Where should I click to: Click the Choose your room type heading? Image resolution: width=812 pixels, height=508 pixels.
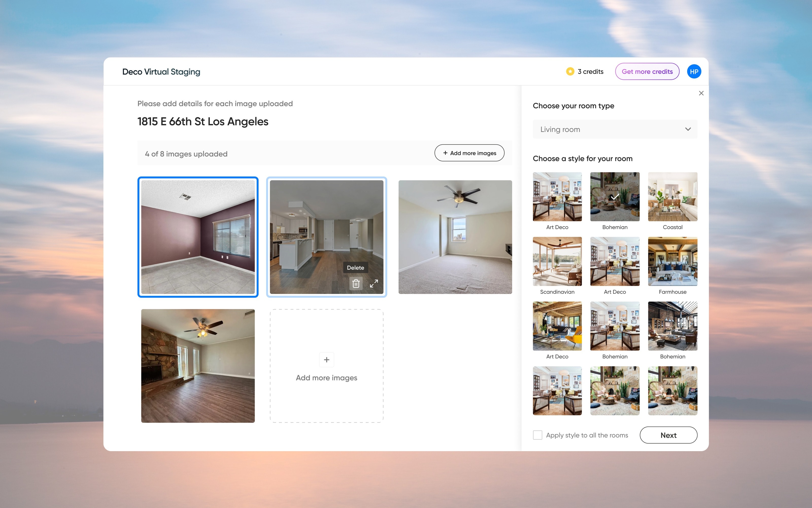point(573,106)
